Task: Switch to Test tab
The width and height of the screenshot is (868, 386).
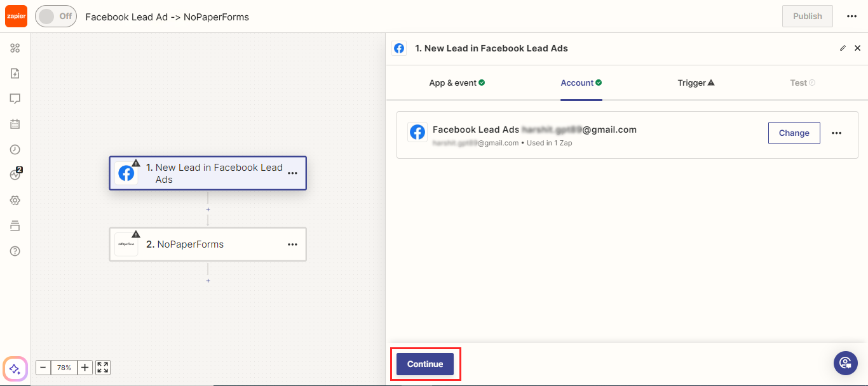Action: point(803,83)
